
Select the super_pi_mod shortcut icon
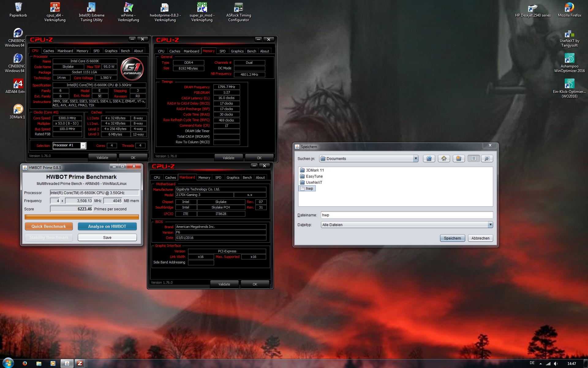(202, 12)
